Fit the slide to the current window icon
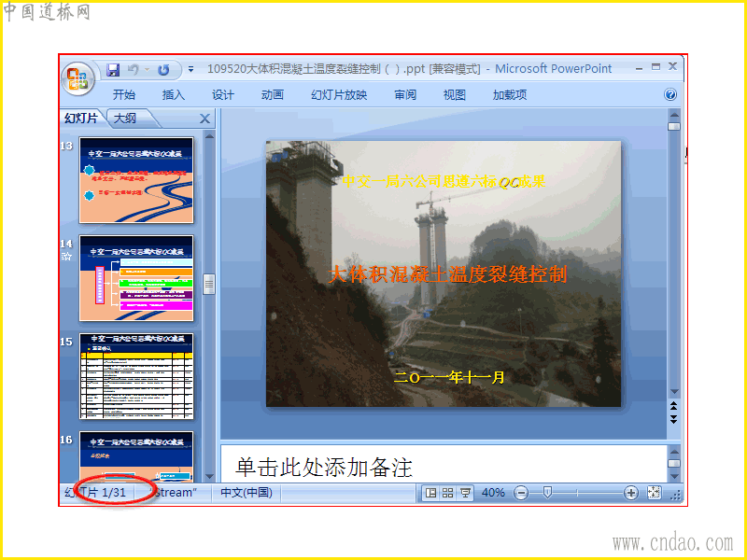 tap(655, 493)
